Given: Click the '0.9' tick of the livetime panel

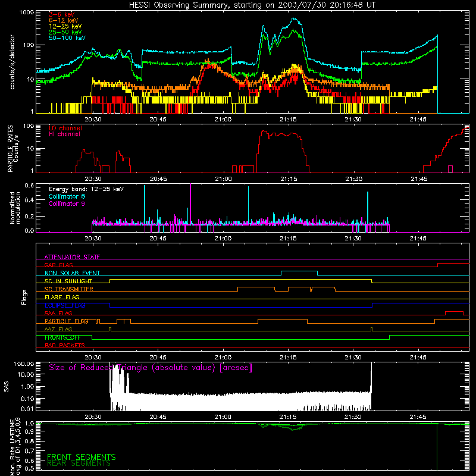Looking at the screenshot, I should click(29, 431).
